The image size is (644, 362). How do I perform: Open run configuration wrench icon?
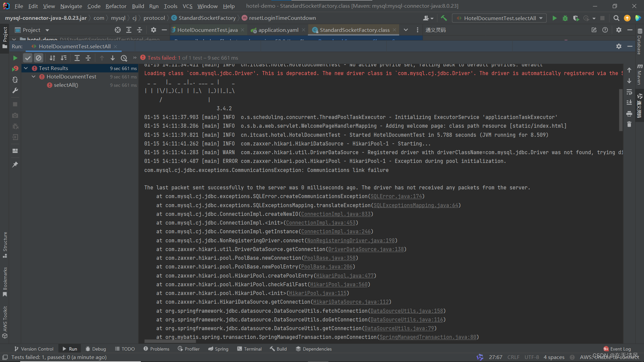(15, 90)
